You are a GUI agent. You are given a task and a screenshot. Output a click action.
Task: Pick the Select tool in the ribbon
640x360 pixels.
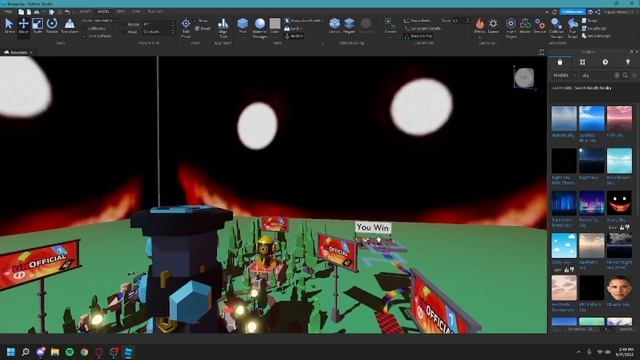click(9, 26)
